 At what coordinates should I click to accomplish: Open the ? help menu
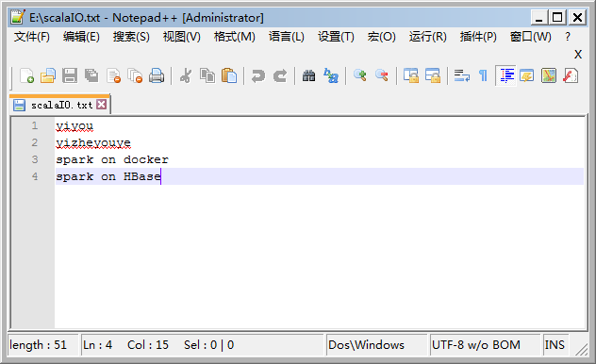568,37
